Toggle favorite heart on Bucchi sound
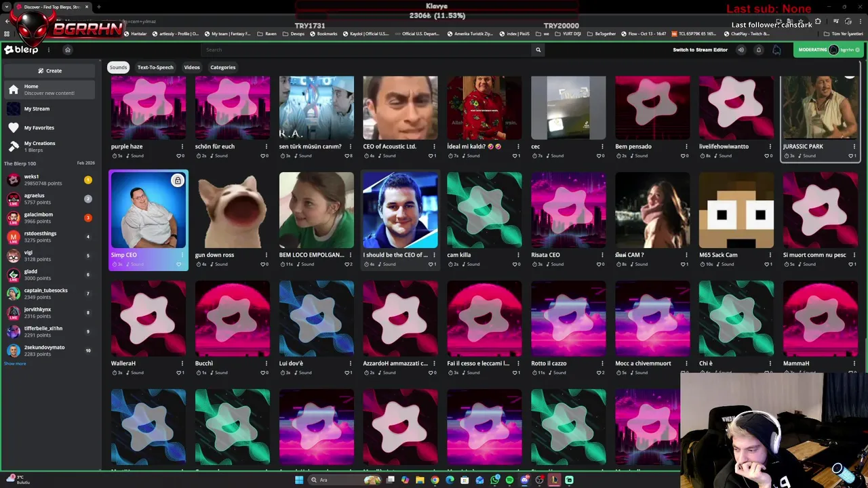 coord(264,373)
